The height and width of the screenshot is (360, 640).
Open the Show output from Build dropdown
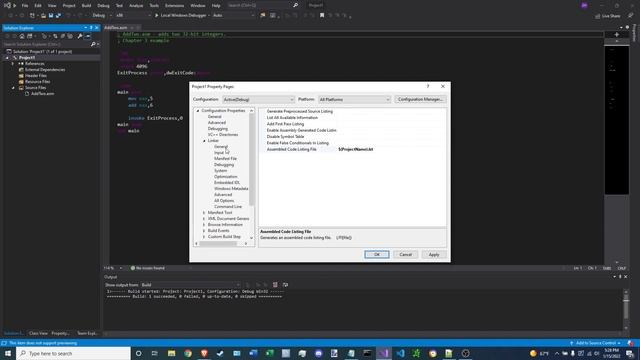pos(190,285)
